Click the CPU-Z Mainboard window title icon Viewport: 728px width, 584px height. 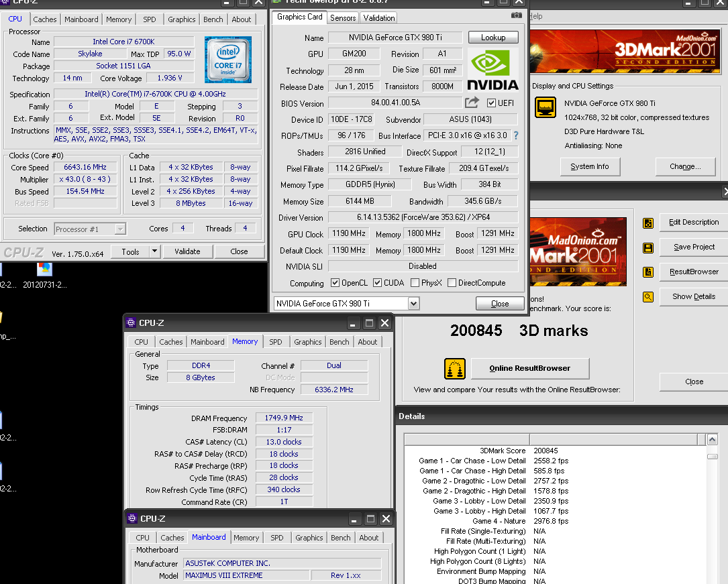click(x=132, y=518)
